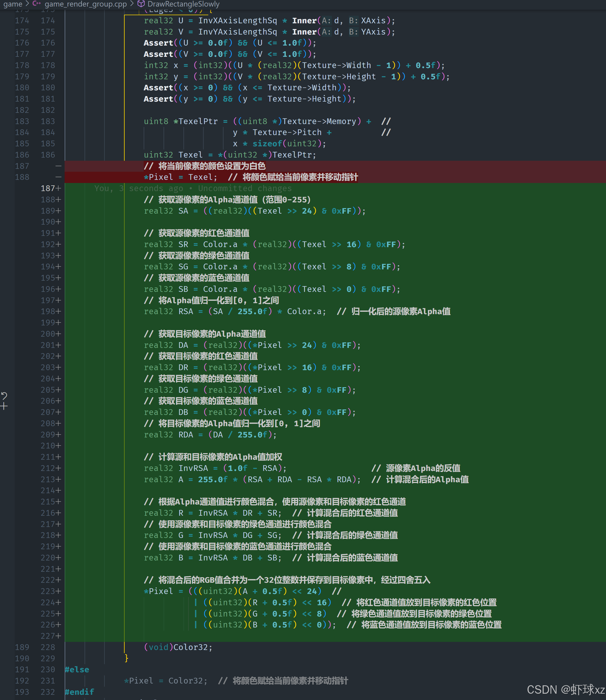This screenshot has height=700, width=606.
Task: Open the 'game' breadcrumb folder
Action: (x=13, y=4)
